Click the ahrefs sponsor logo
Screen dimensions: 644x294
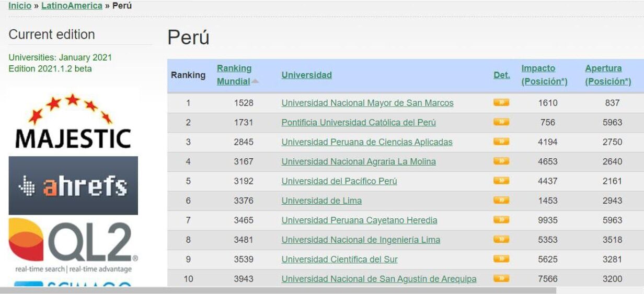click(x=73, y=185)
